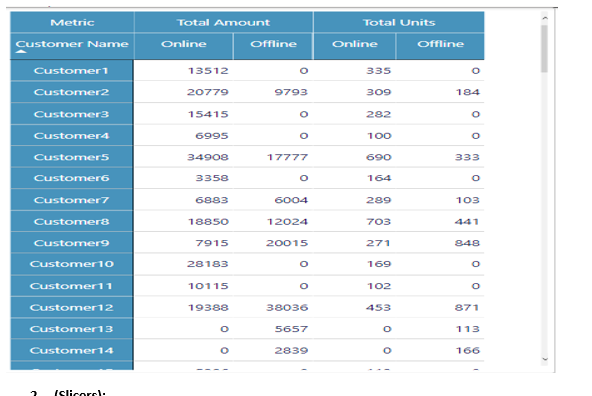The image size is (592, 396).
Task: Click the units value 703
Action: pyautogui.click(x=378, y=221)
